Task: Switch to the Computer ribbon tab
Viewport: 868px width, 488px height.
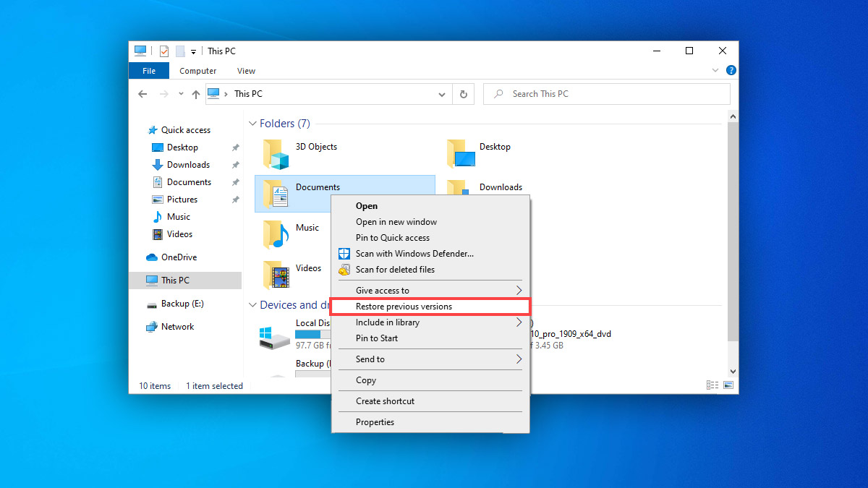Action: (198, 71)
